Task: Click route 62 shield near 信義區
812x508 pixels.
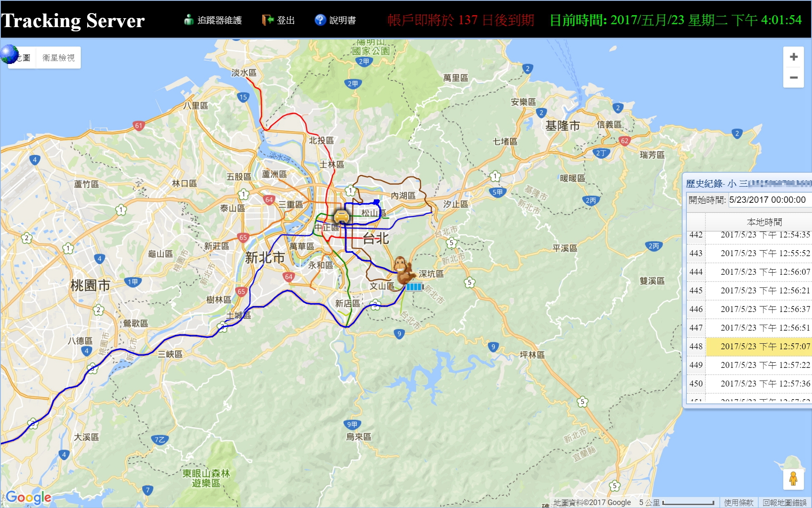Action: tap(624, 141)
